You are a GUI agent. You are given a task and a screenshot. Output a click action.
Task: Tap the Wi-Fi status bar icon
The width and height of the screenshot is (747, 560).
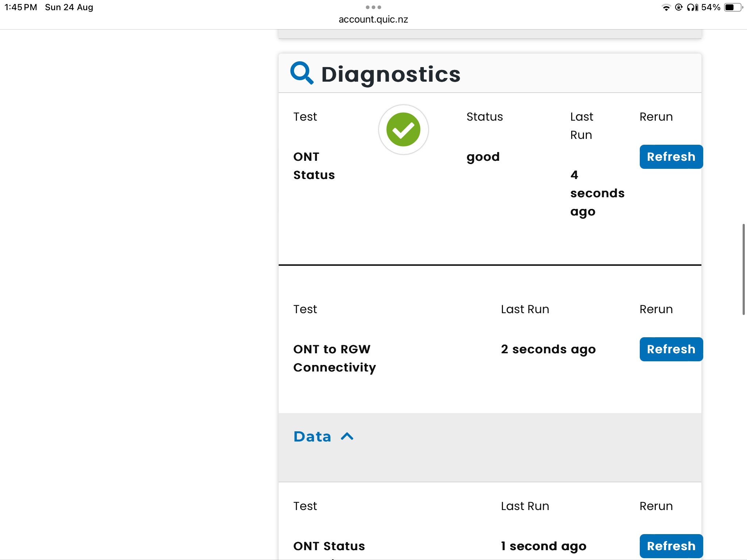[666, 7]
